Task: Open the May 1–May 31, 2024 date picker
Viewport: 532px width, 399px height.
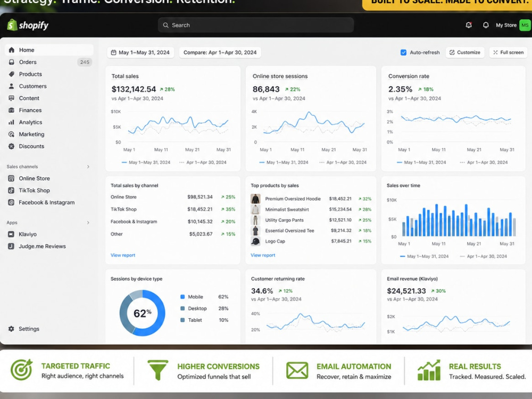Action: (141, 53)
